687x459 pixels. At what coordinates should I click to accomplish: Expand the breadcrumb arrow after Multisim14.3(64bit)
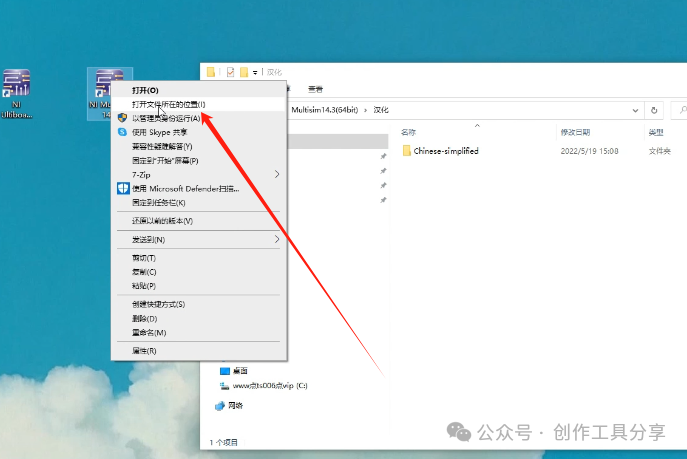[365, 110]
